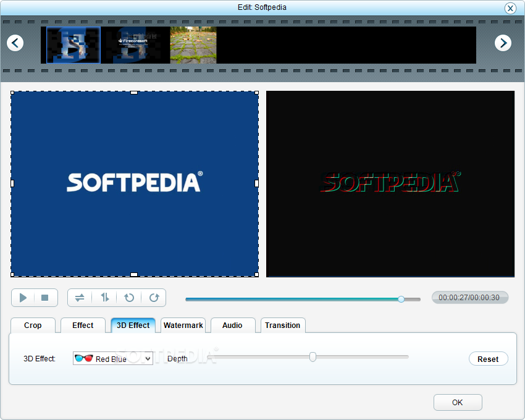The height and width of the screenshot is (420, 525).
Task: Open the 3D Effect Red Blue dropdown
Action: pyautogui.click(x=113, y=358)
